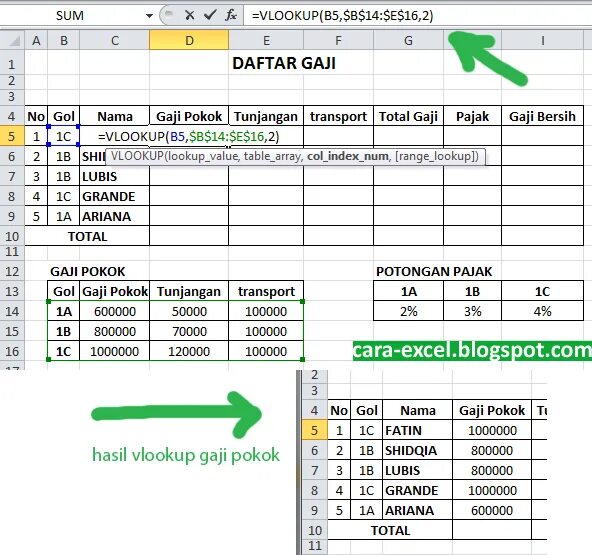The height and width of the screenshot is (555, 592).
Task: Open the Insert Function fx dialog
Action: coord(231,15)
